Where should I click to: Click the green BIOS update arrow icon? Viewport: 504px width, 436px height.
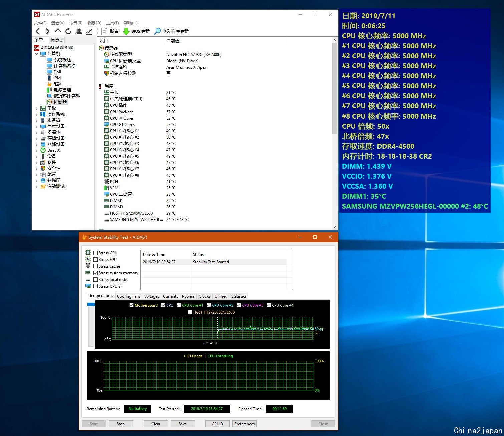pos(126,31)
